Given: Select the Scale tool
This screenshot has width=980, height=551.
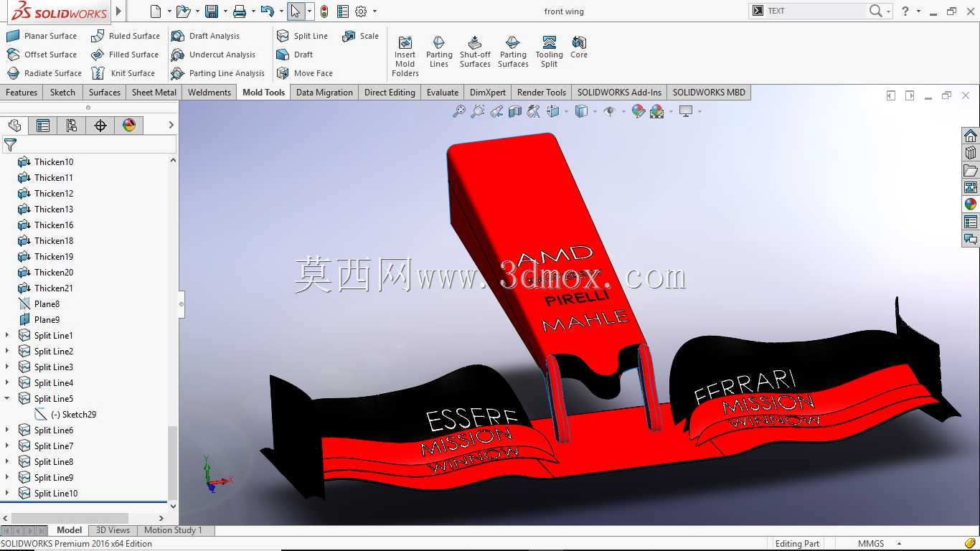Looking at the screenshot, I should (360, 36).
